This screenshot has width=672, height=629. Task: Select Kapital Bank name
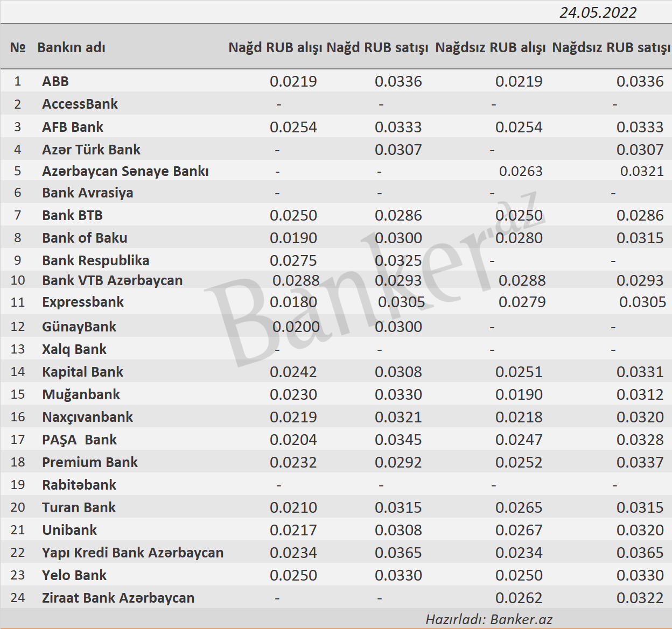pyautogui.click(x=82, y=372)
